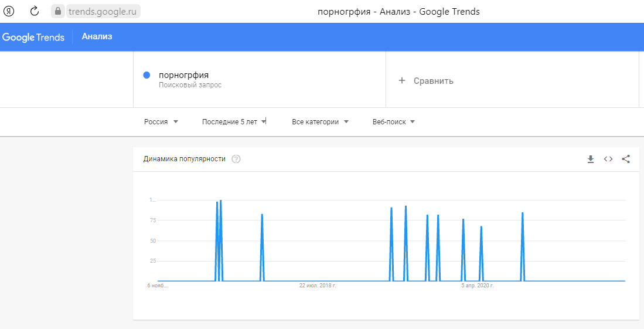Expand the Веб-поиск search type dropdown
The width and height of the screenshot is (644, 329).
pos(394,122)
